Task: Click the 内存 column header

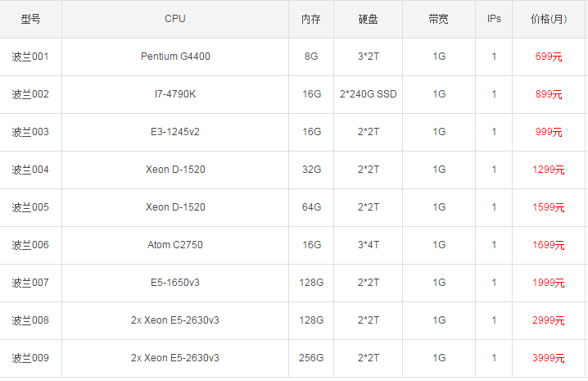Action: tap(310, 19)
